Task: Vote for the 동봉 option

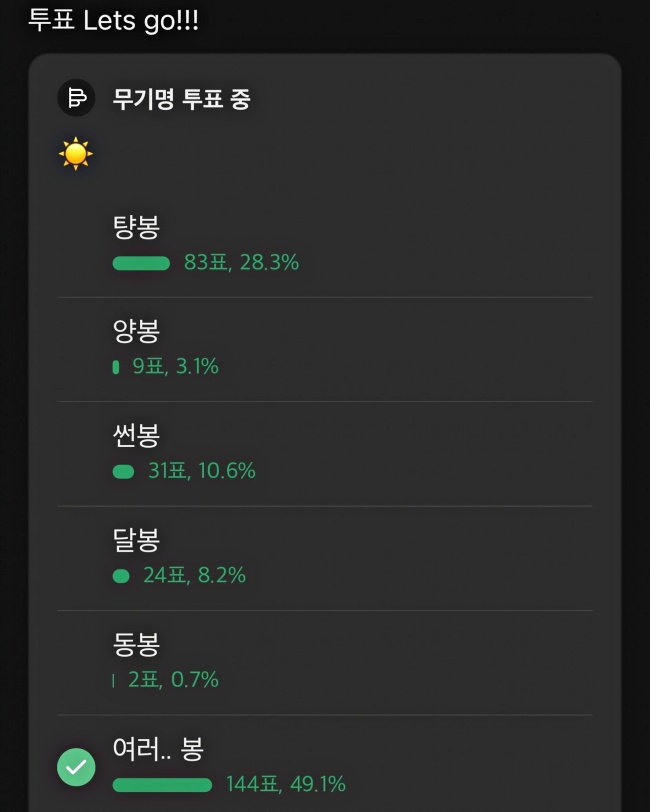Action: (x=136, y=644)
